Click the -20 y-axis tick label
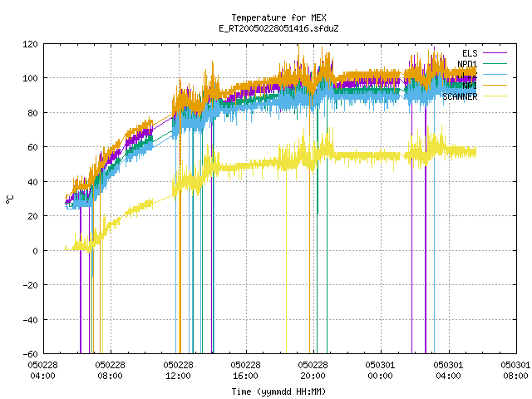This screenshot has height=399, width=532. coord(30,285)
